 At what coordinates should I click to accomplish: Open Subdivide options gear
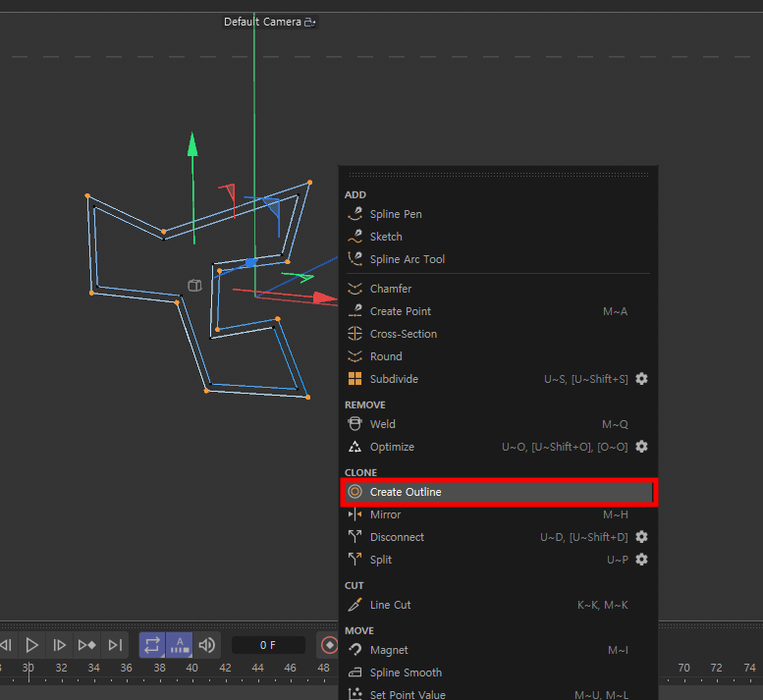pyautogui.click(x=642, y=378)
